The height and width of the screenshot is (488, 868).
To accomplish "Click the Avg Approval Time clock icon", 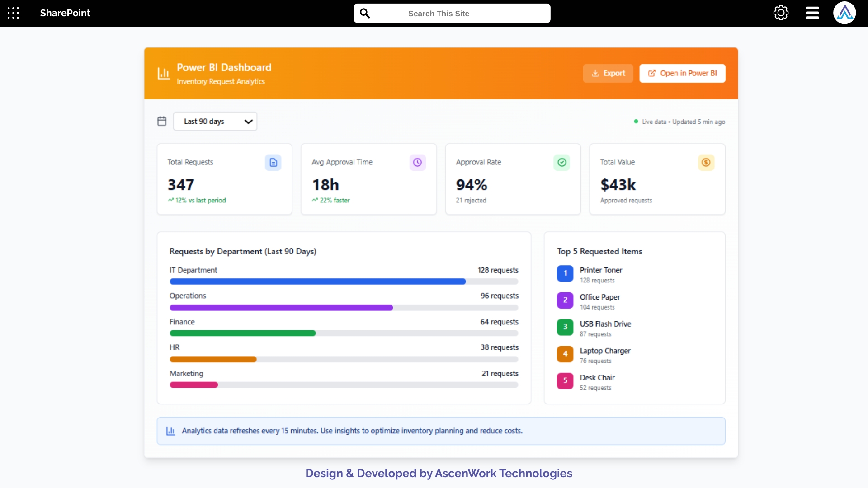I will tap(417, 162).
